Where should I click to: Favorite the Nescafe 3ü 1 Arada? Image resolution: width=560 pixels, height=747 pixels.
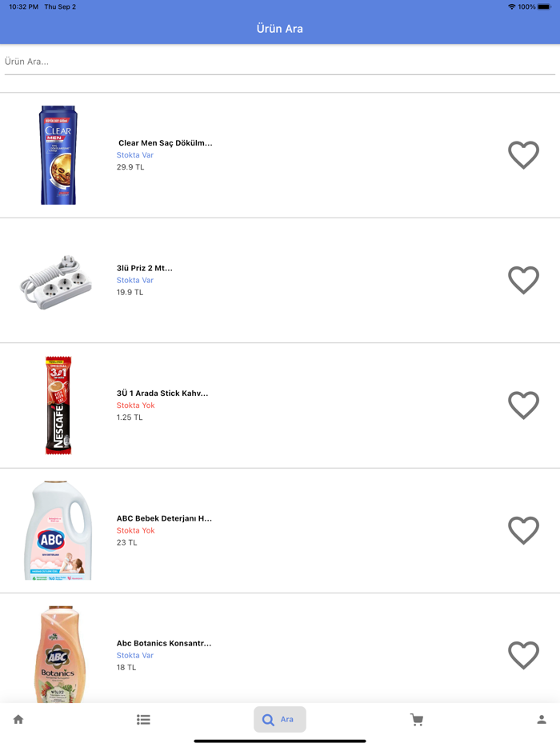[x=524, y=405]
